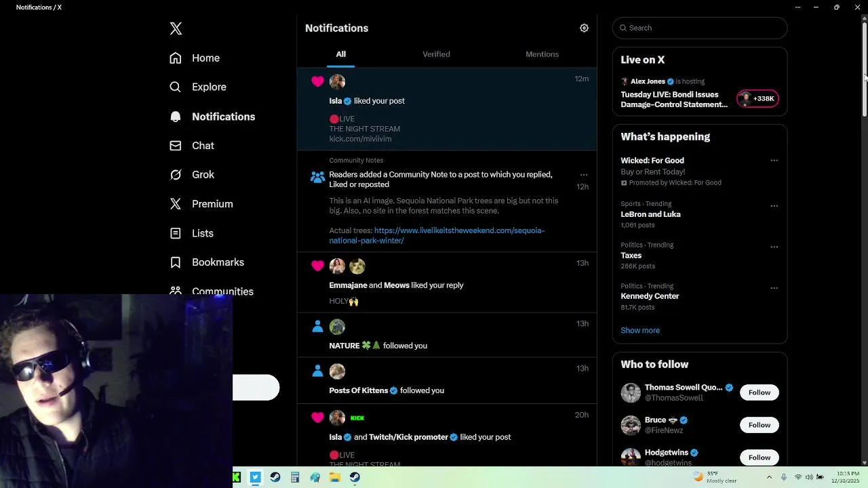Screen dimensions: 868x488
Task: Click Thomas Sowell's avatar in Who to follow
Action: (631, 392)
